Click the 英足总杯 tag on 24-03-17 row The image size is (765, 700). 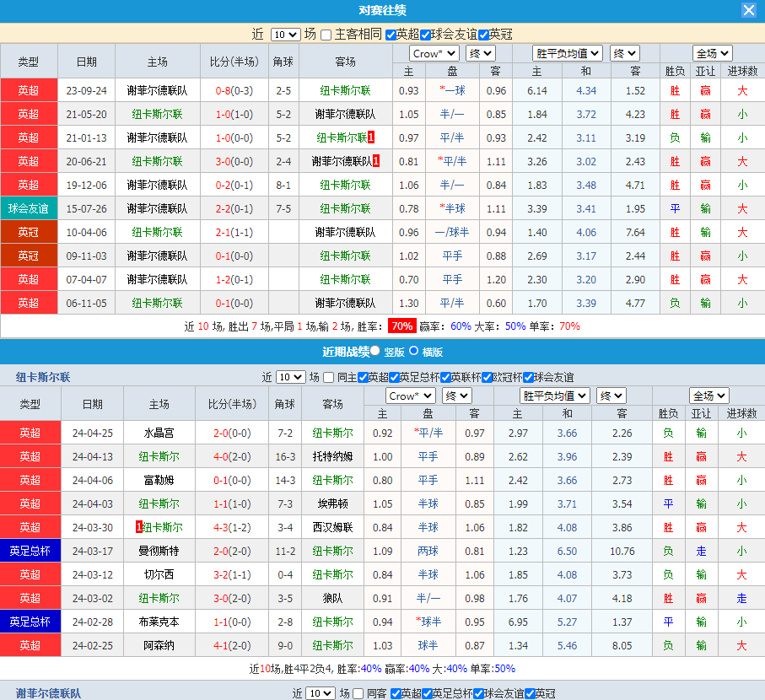click(30, 552)
